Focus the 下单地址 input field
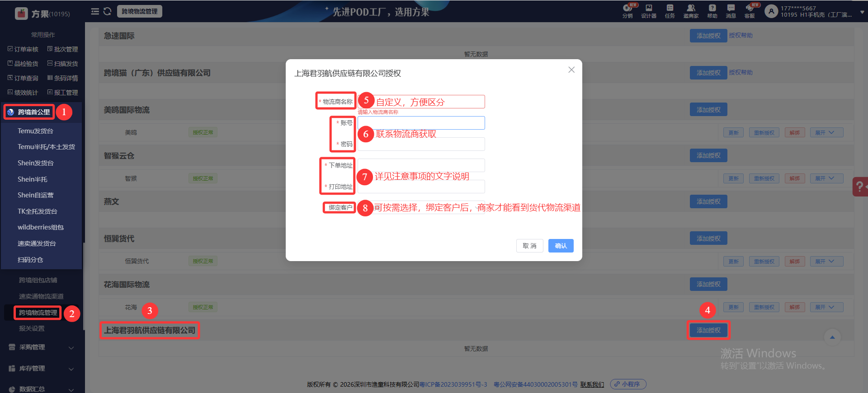Image resolution: width=868 pixels, height=393 pixels. point(421,165)
